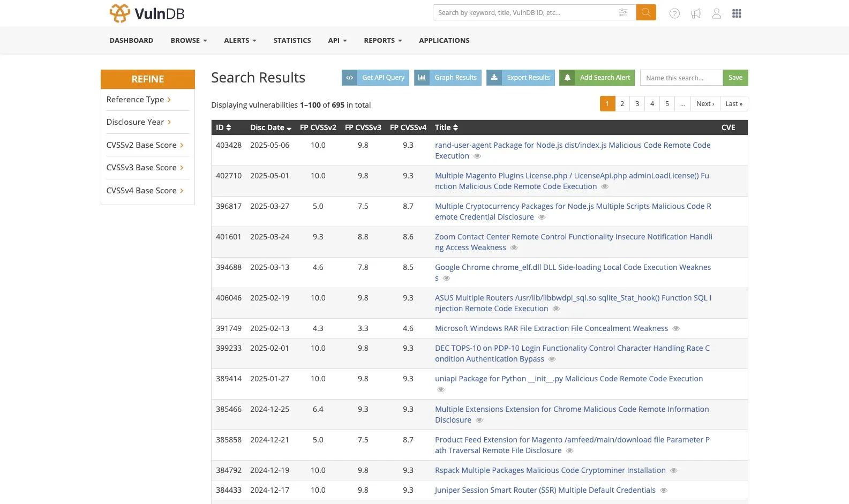849x504 pixels.
Task: Toggle watch eye for Chrome Extensions entry
Action: (479, 420)
